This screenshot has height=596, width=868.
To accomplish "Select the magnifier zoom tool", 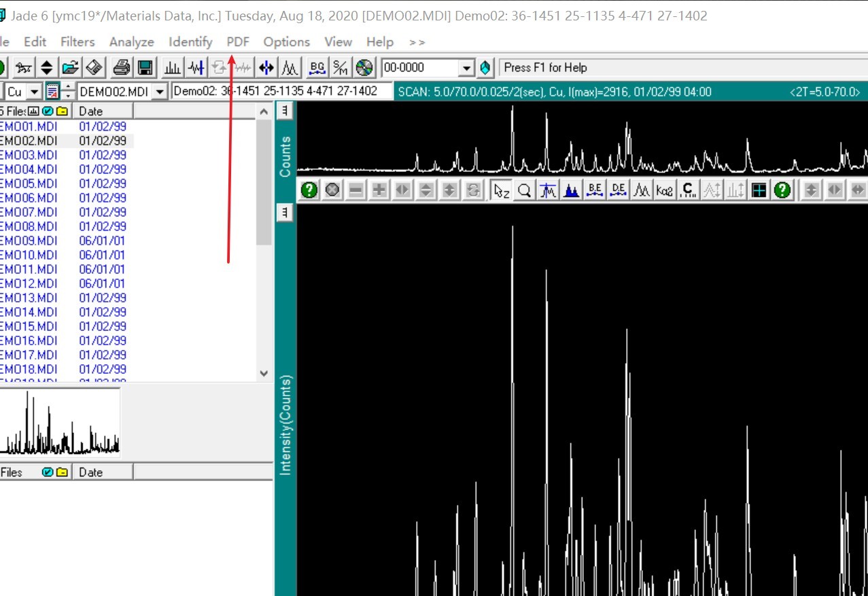I will pos(524,191).
